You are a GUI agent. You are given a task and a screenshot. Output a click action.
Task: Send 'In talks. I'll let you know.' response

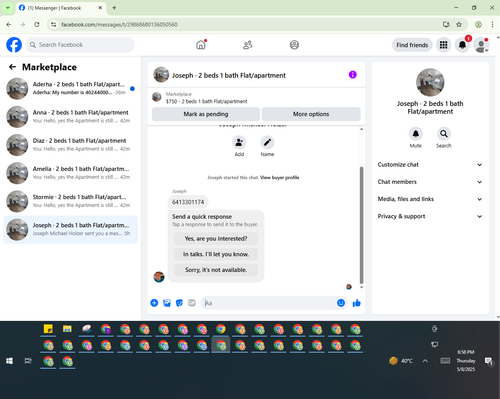tap(216, 254)
